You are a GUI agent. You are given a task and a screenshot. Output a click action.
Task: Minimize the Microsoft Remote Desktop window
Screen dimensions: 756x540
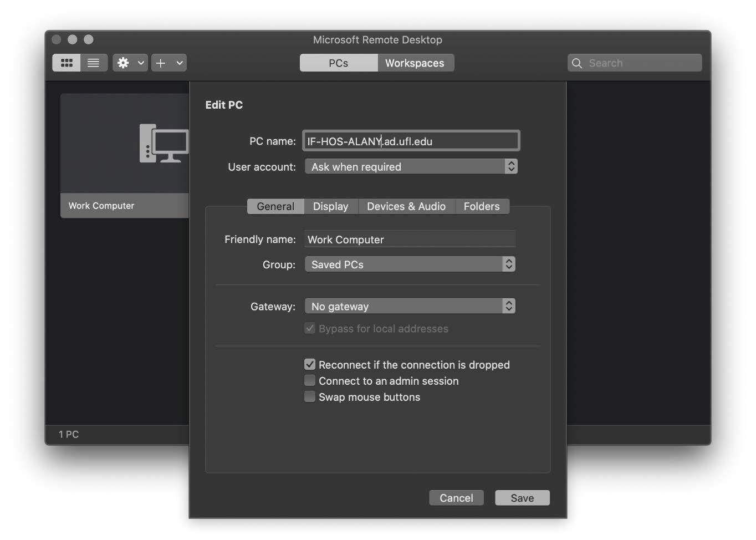tap(73, 39)
